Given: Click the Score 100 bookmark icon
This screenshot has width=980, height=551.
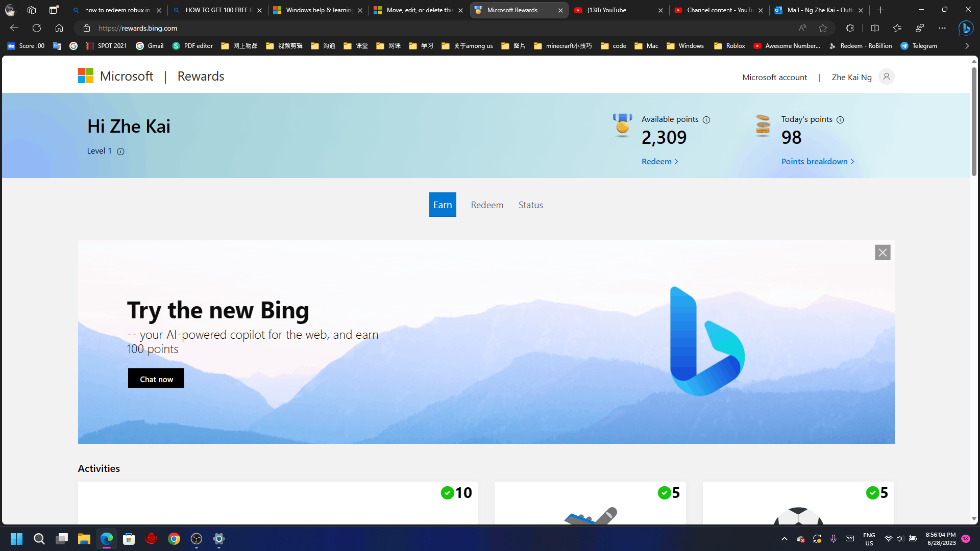Looking at the screenshot, I should [x=11, y=46].
